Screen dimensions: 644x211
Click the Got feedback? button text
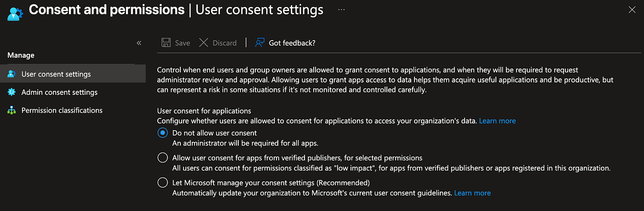click(x=292, y=43)
